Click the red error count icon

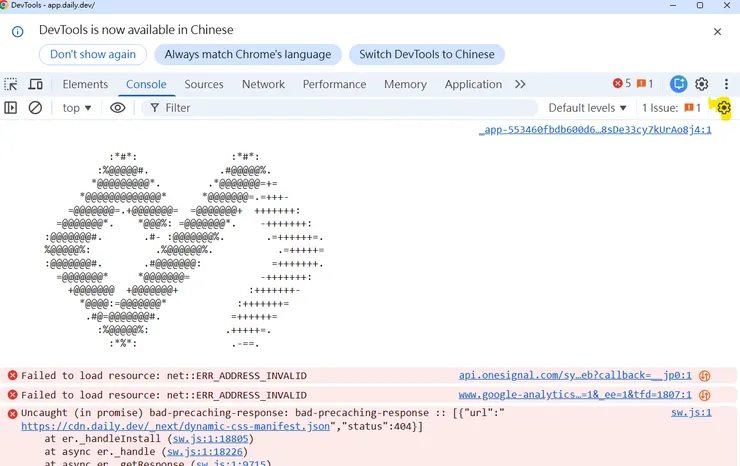(617, 84)
